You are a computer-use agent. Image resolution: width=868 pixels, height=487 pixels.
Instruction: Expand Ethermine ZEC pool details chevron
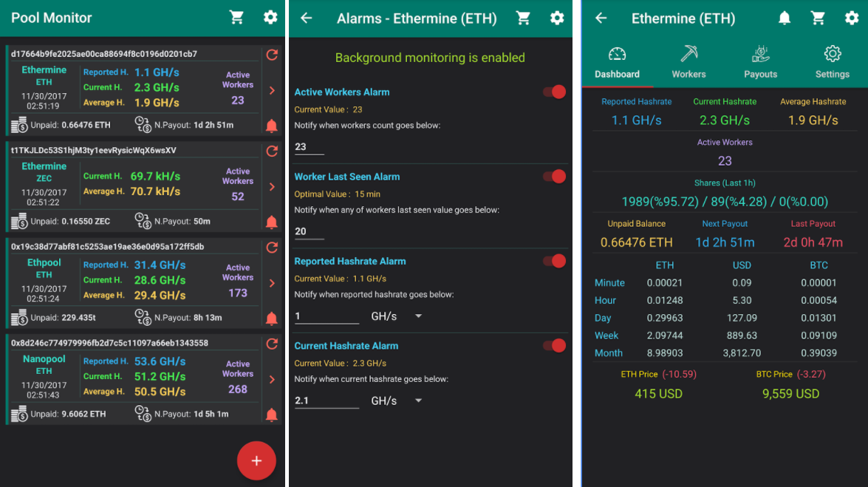point(272,187)
